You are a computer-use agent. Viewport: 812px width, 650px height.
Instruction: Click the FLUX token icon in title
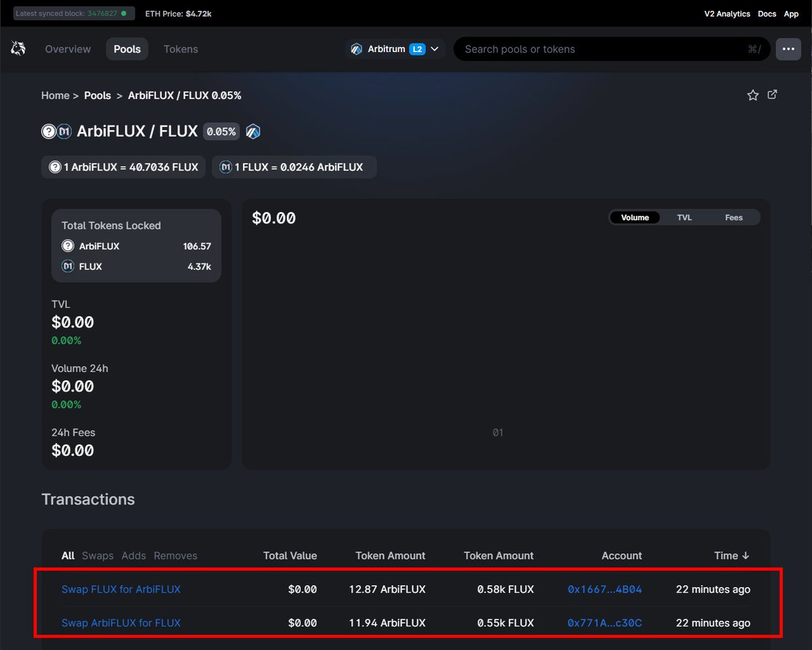[x=64, y=131]
